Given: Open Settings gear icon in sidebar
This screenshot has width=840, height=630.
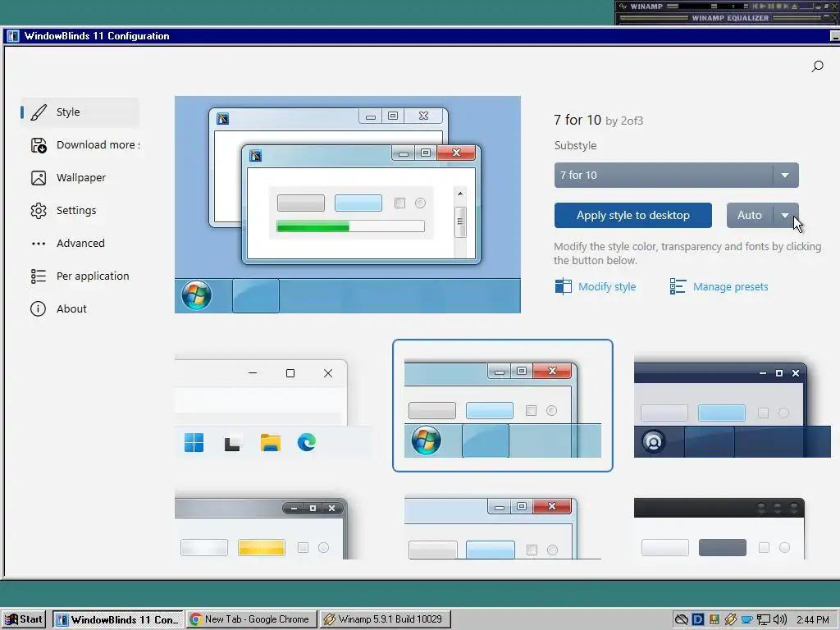Looking at the screenshot, I should pyautogui.click(x=39, y=211).
